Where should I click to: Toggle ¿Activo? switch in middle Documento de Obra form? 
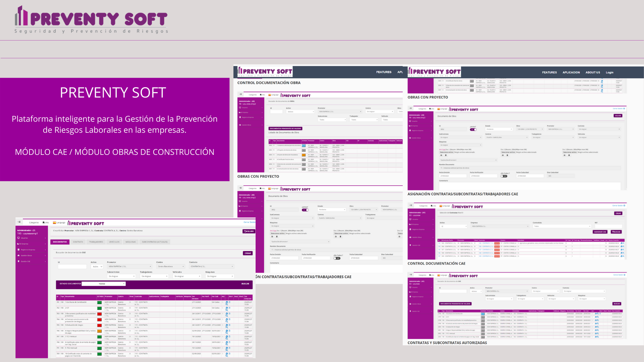click(x=305, y=210)
